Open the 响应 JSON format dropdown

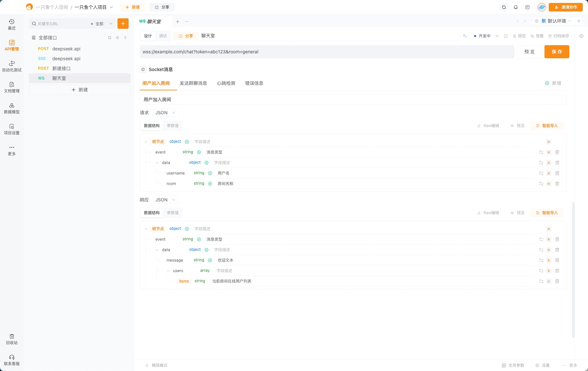[166, 200]
